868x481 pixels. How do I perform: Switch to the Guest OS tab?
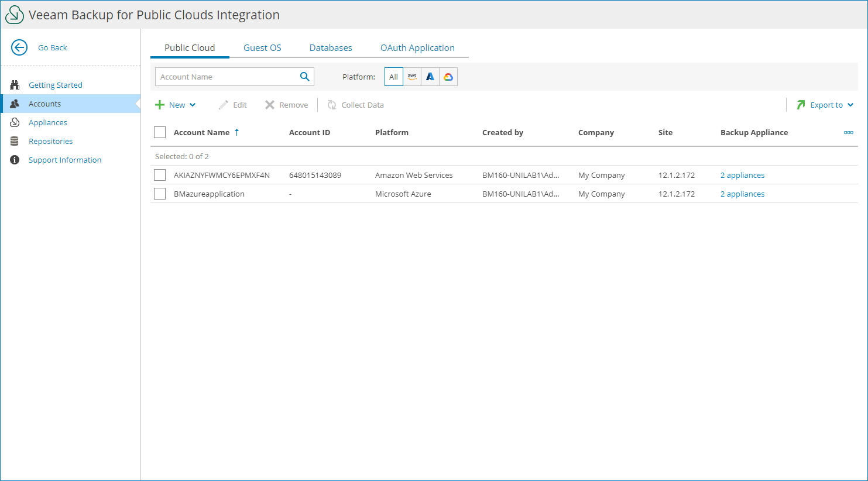click(x=262, y=48)
